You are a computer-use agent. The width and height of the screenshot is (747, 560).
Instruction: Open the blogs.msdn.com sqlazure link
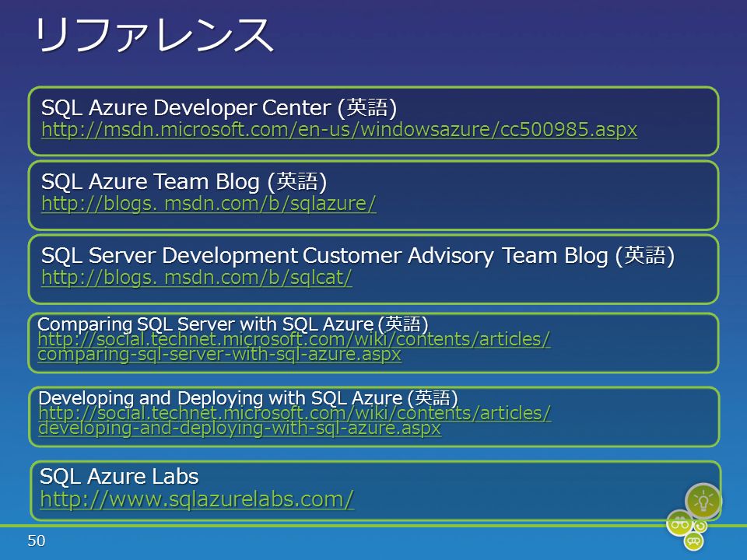pyautogui.click(x=209, y=204)
